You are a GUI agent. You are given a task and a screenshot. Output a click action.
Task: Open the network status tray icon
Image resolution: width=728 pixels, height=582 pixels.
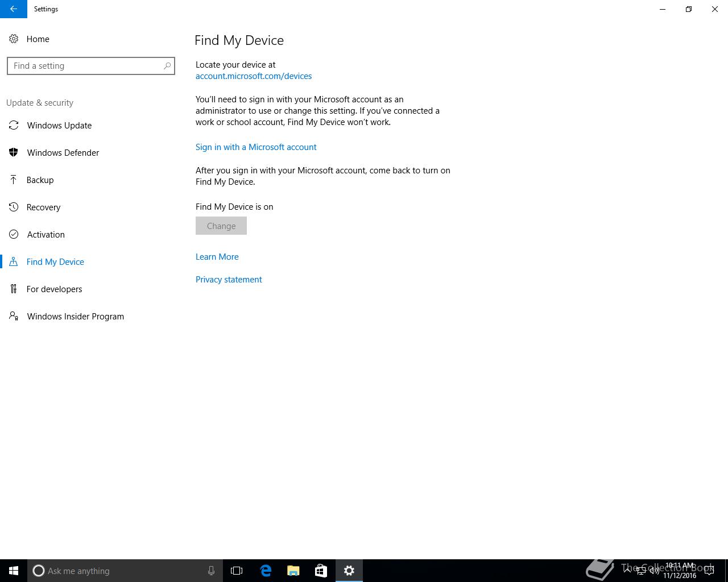coord(640,571)
